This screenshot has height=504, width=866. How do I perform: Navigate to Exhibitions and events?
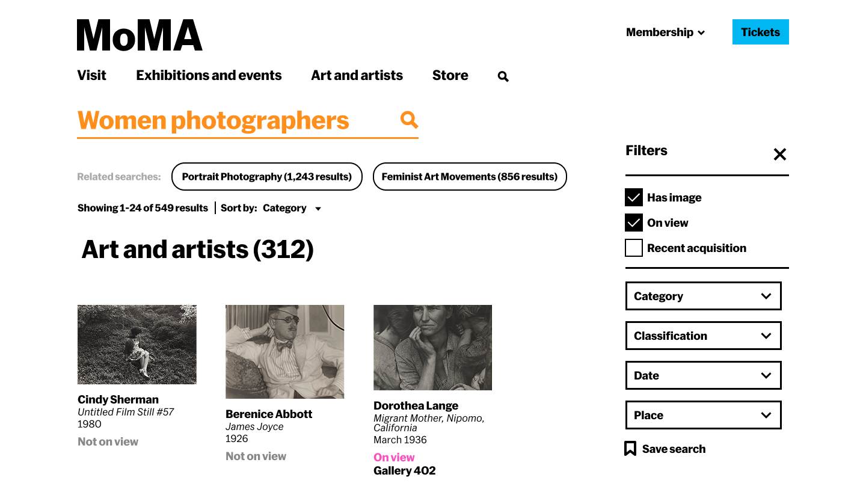pyautogui.click(x=209, y=75)
